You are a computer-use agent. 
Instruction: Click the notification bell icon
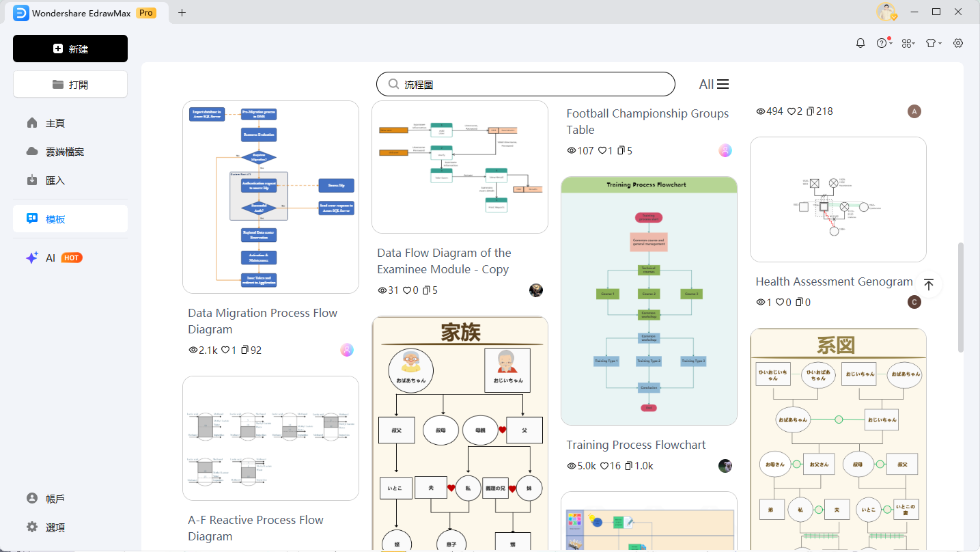860,43
